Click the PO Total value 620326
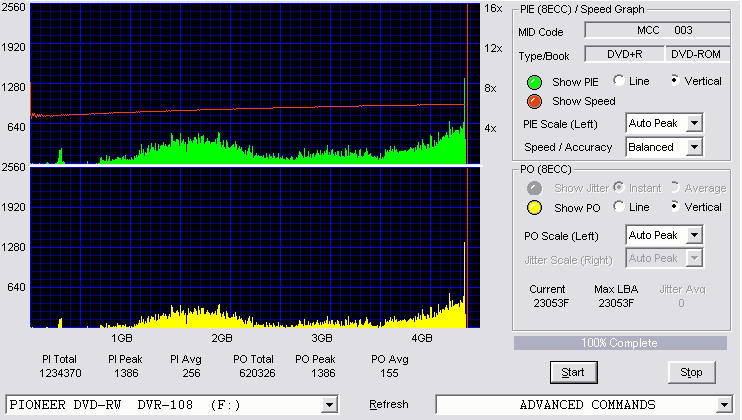This screenshot has height=420, width=742. point(257,373)
